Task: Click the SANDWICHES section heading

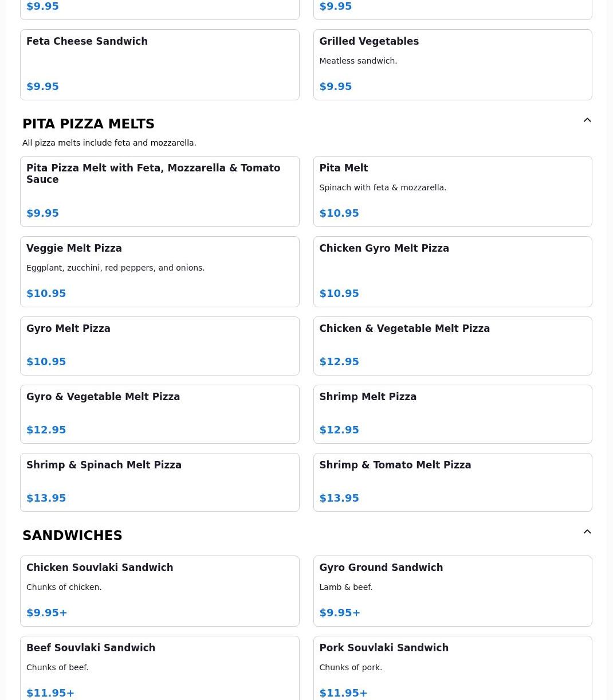Action: pos(72,535)
